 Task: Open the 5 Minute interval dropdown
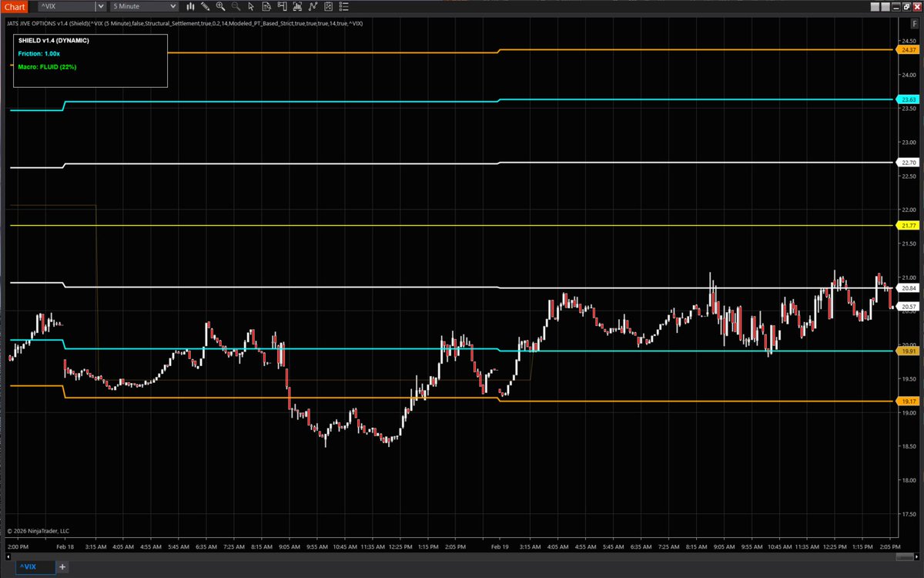point(144,6)
